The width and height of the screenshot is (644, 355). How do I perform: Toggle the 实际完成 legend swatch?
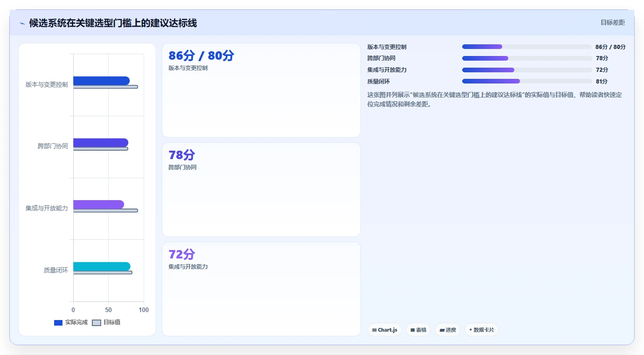(x=58, y=323)
